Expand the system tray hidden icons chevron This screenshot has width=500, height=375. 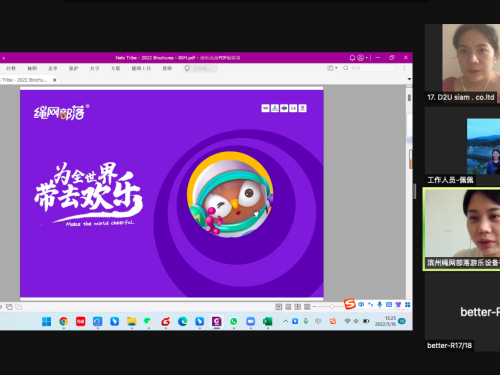[x=285, y=321]
